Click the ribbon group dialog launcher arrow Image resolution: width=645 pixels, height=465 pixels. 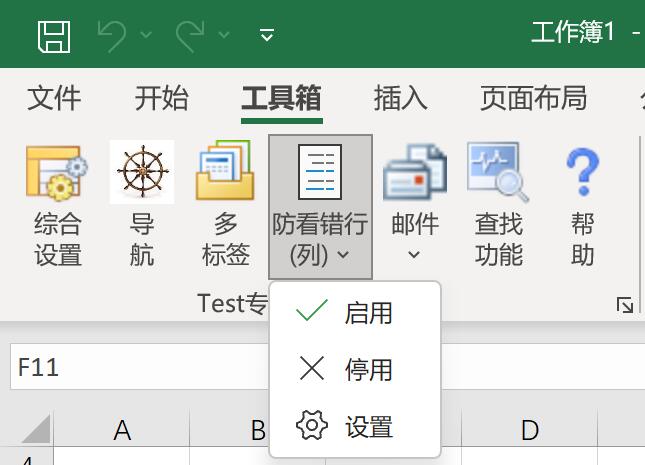point(625,305)
